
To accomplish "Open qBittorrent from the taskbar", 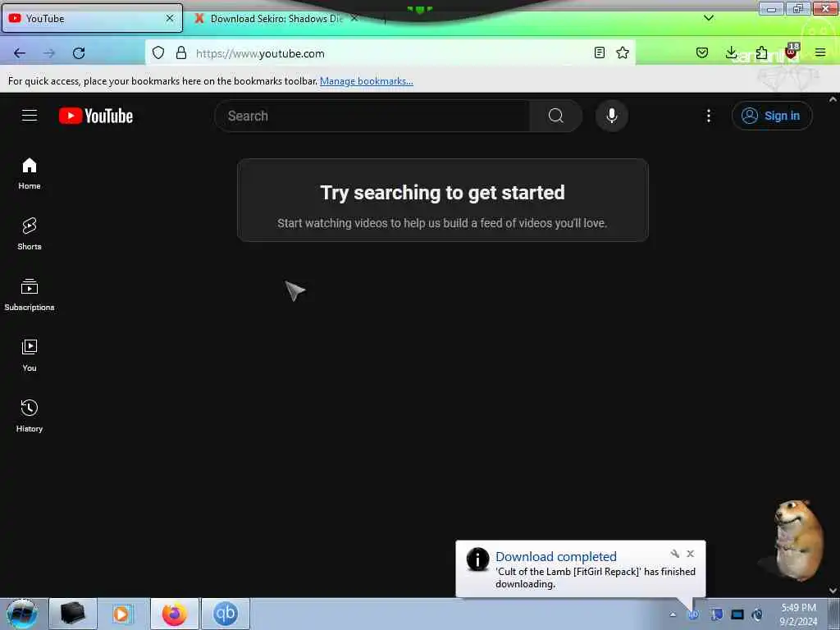I will tap(226, 614).
